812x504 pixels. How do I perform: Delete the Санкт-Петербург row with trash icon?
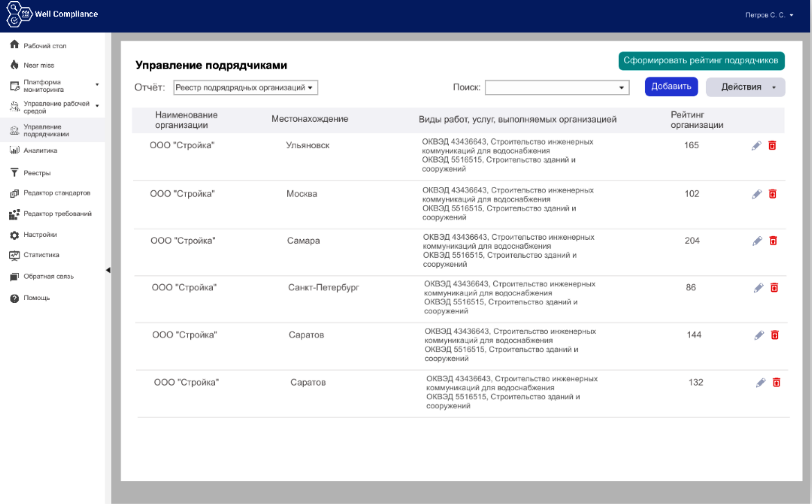774,288
